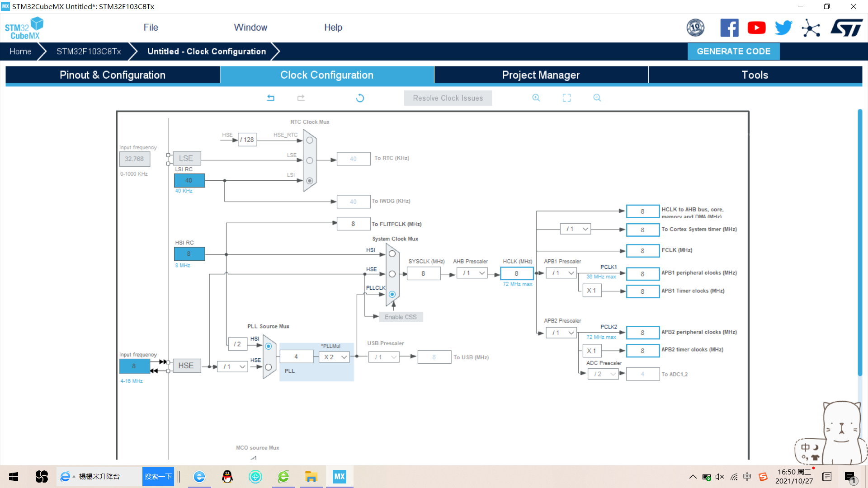Open the blue e browser taskbar icon

[x=199, y=477]
